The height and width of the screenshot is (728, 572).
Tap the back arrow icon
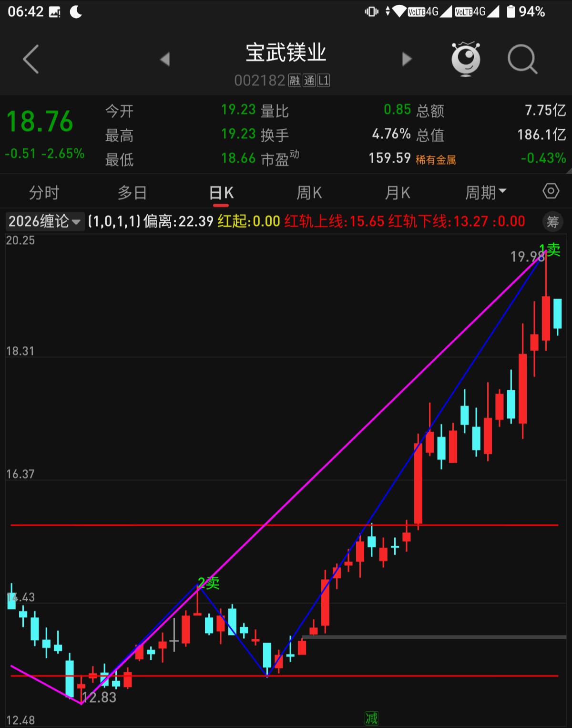[31, 59]
